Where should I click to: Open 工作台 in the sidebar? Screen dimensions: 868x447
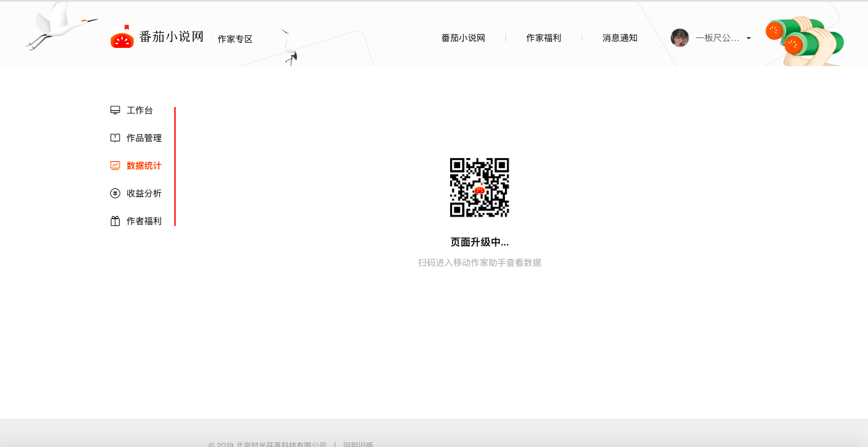140,110
